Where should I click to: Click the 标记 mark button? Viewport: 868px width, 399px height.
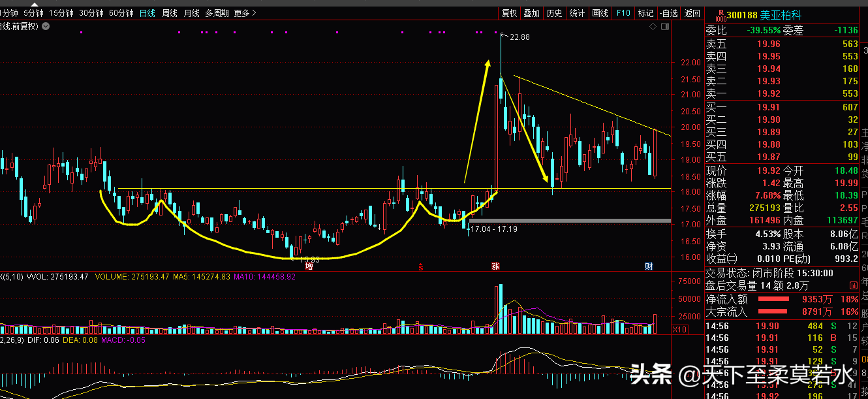click(645, 13)
